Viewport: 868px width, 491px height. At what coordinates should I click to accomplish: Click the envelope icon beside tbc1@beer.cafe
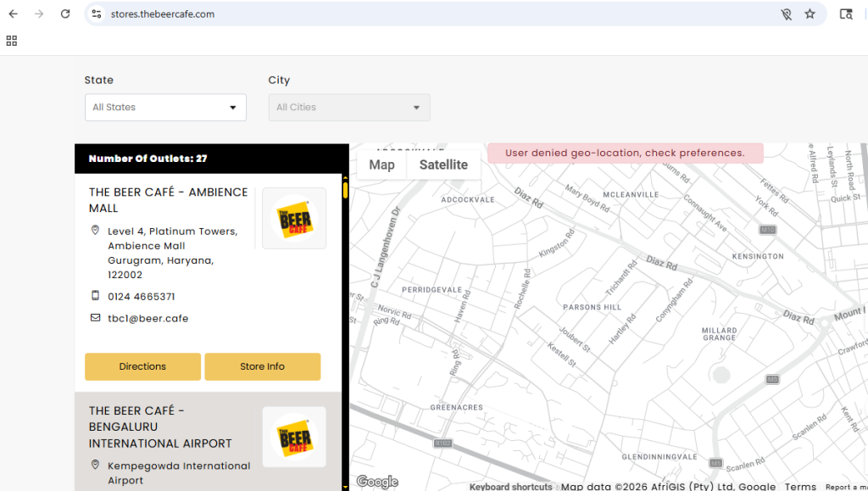click(x=95, y=318)
